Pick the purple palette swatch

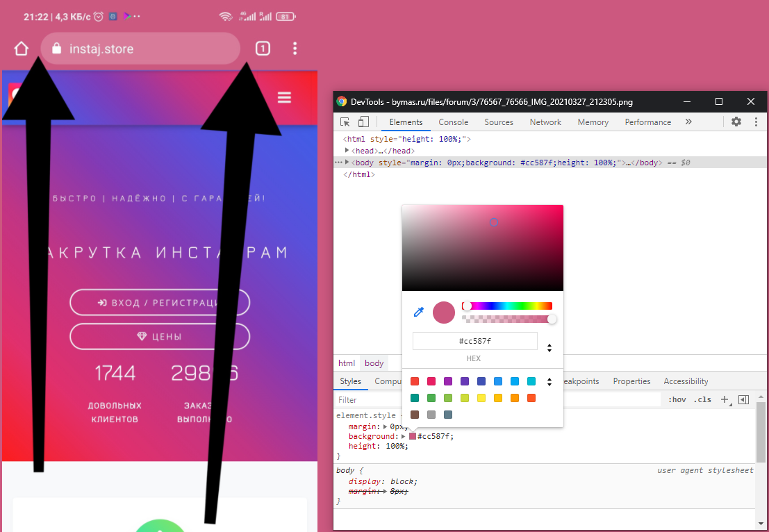[448, 381]
